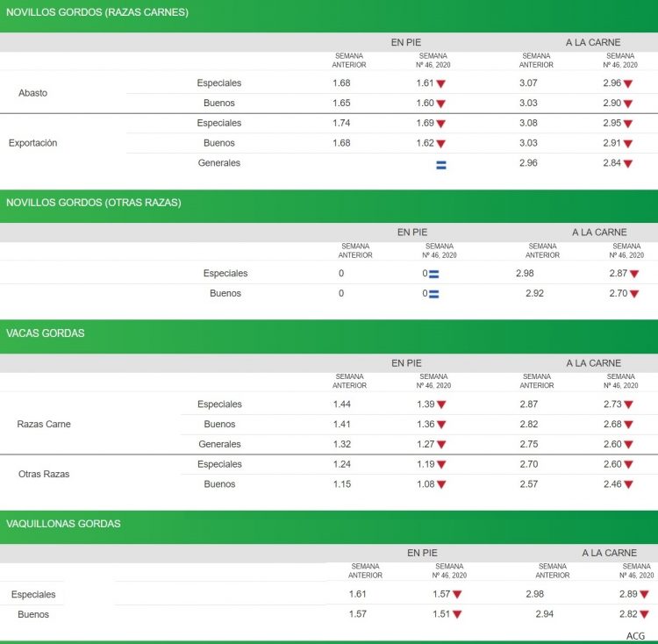Click the red down arrow next to 2.46
This screenshot has height=644, width=658.
pyautogui.click(x=628, y=485)
